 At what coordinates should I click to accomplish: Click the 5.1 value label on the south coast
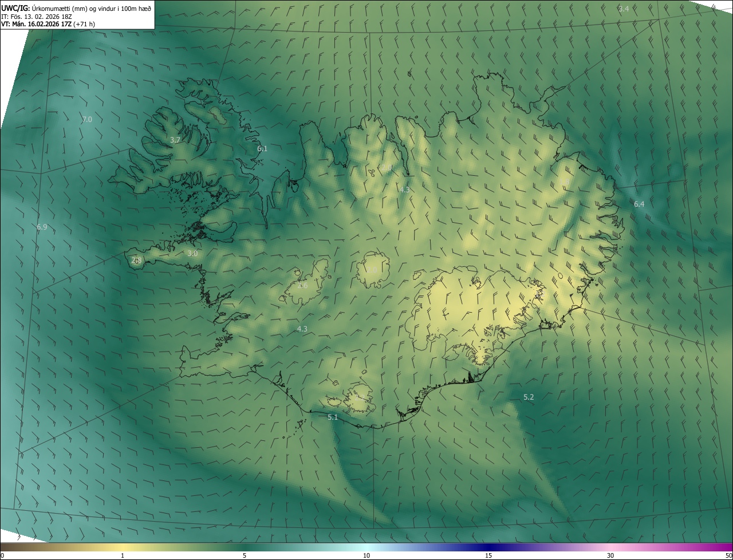coord(333,417)
